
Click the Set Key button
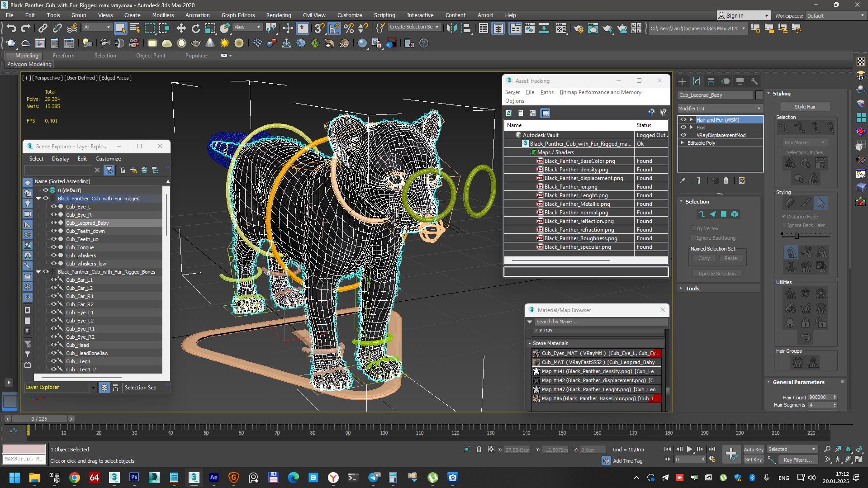pos(754,460)
